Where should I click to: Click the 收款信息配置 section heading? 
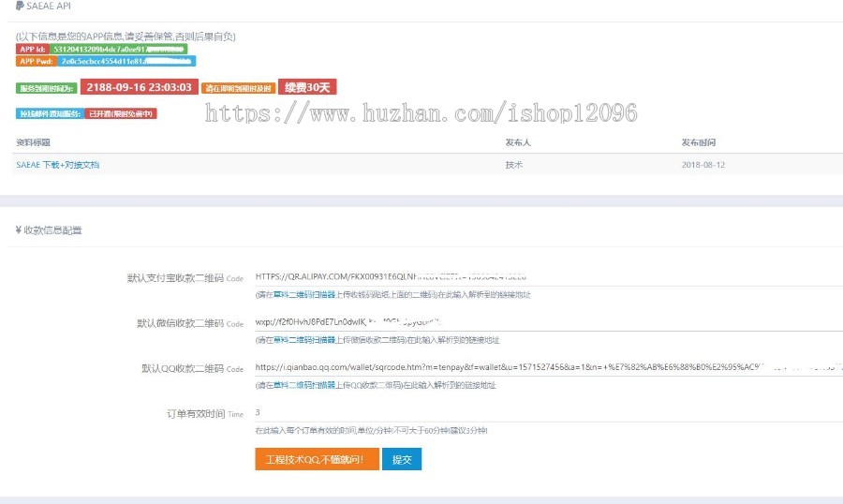52,230
